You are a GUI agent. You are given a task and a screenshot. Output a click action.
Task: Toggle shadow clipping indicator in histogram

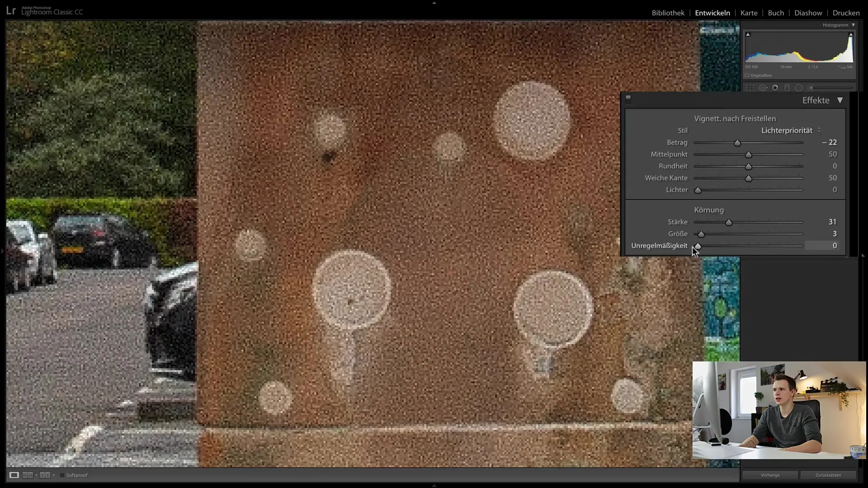pyautogui.click(x=748, y=34)
